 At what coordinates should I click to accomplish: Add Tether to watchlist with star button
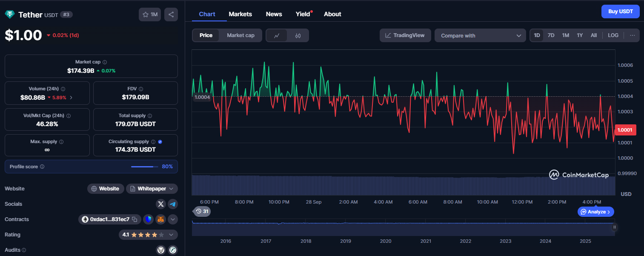tap(150, 14)
